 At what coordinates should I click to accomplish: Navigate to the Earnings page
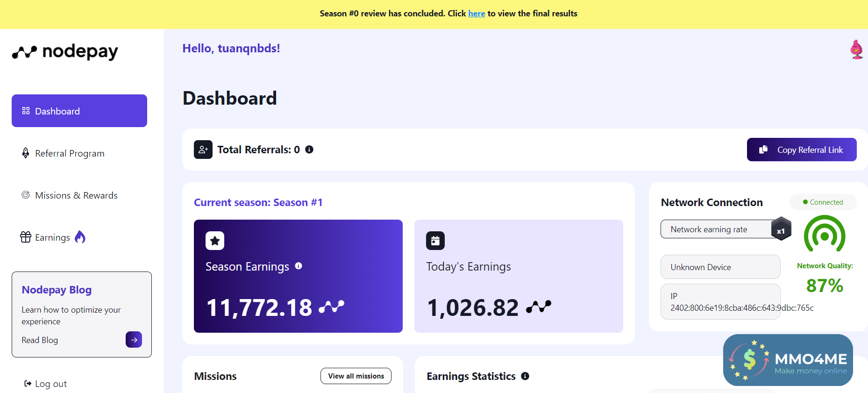pos(52,237)
